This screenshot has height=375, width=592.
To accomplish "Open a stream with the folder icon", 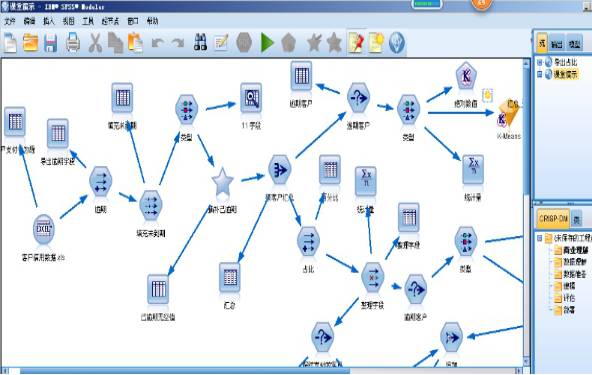I will (x=31, y=43).
